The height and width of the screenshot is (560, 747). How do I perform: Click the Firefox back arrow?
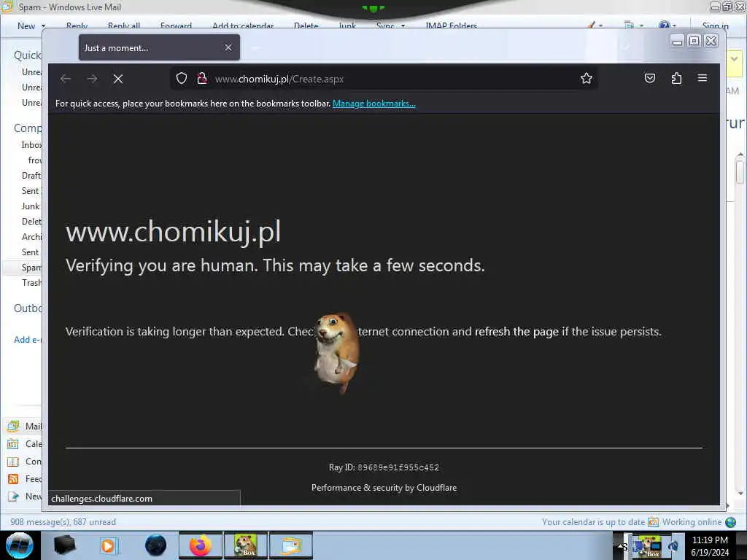(66, 79)
